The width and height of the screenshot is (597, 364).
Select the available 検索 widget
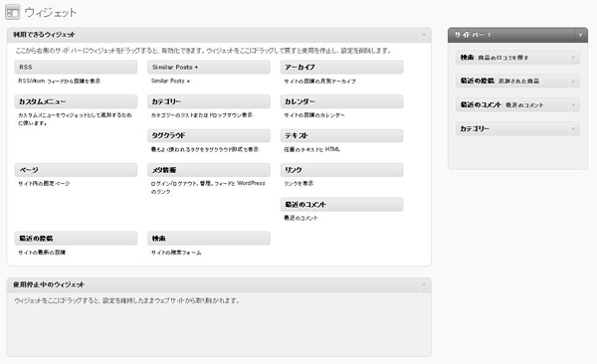point(209,239)
